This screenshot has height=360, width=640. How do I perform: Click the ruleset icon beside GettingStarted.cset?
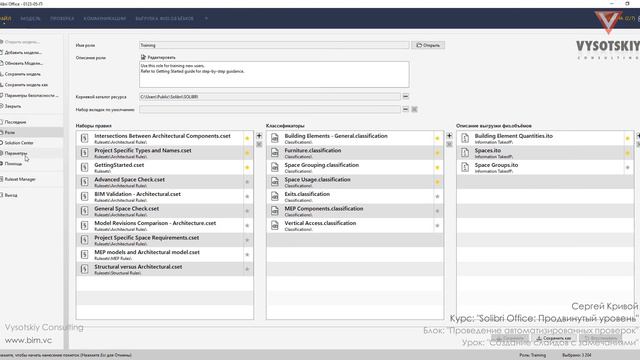(84, 167)
